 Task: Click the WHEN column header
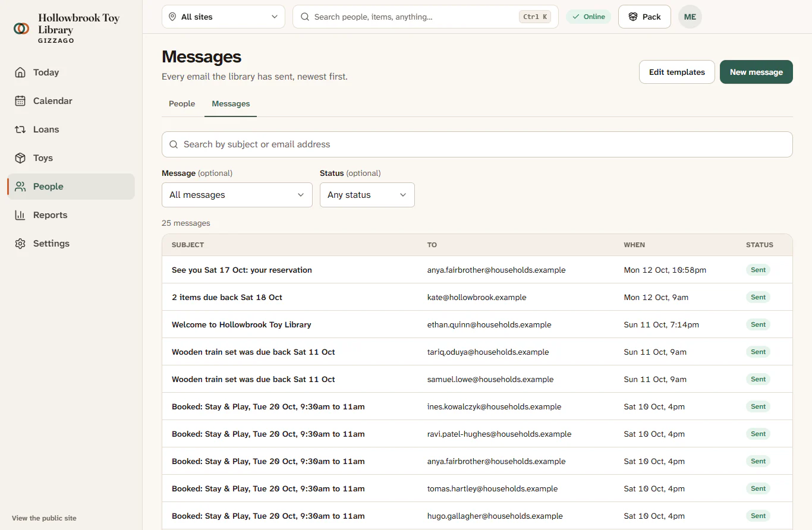click(x=634, y=245)
